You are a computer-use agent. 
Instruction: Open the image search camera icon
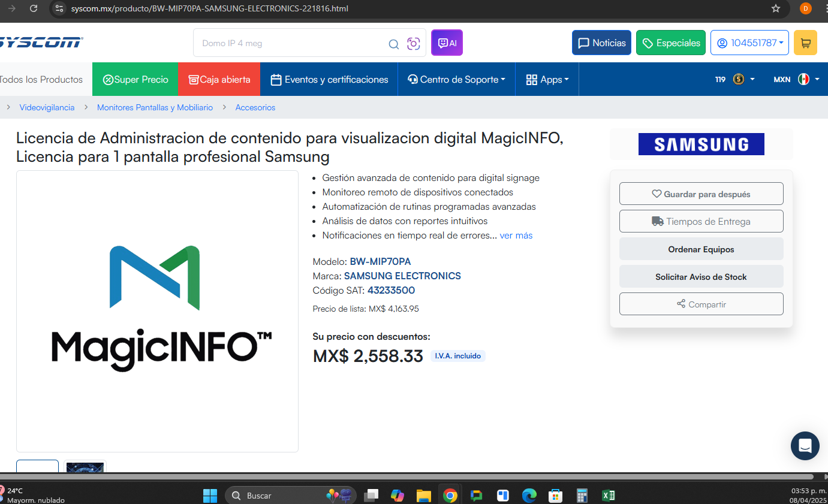pos(413,44)
